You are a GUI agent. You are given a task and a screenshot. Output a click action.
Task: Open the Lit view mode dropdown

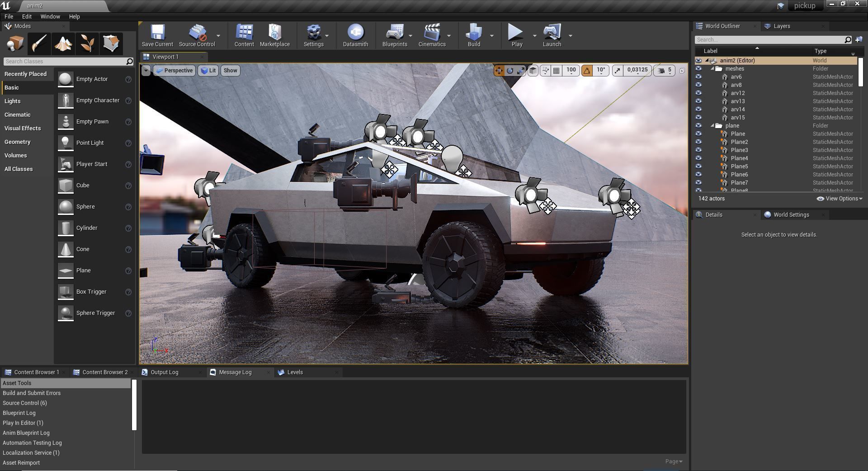tap(208, 71)
